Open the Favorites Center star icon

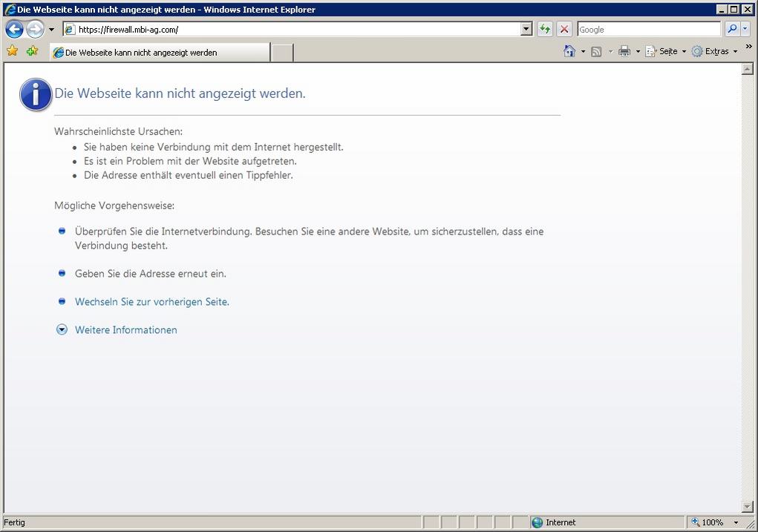[13, 50]
